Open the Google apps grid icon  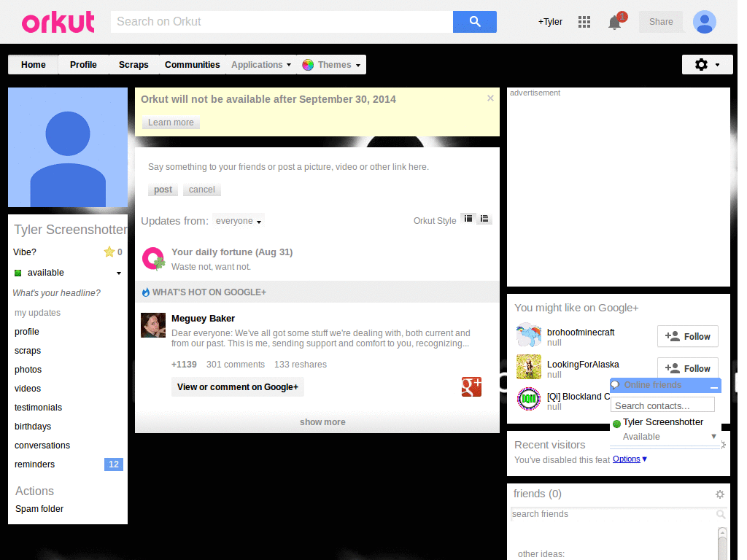[x=584, y=22]
